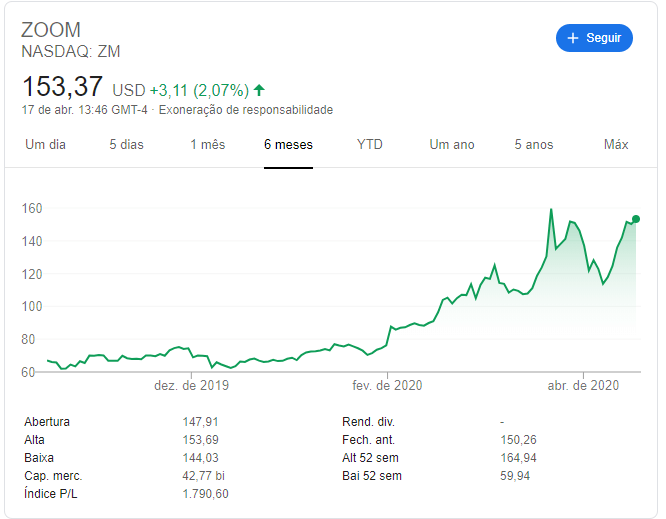Click the fev. de 2020 axis label

pyautogui.click(x=387, y=386)
